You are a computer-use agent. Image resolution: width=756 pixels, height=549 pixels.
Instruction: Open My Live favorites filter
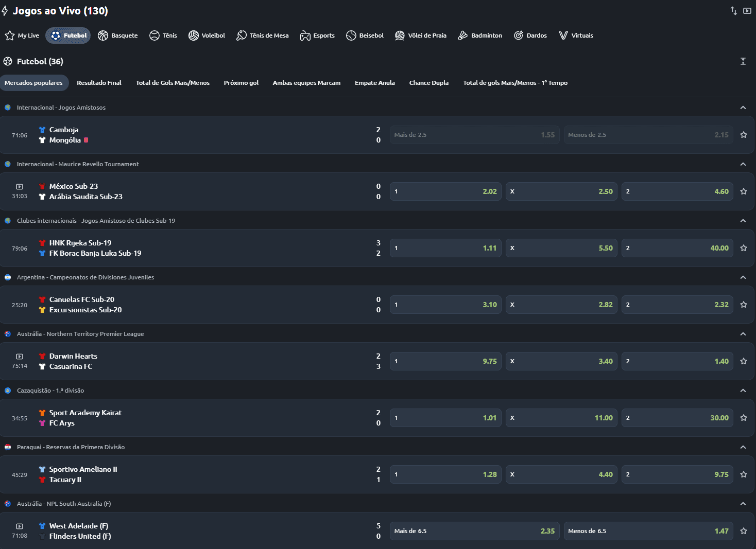[x=22, y=36]
